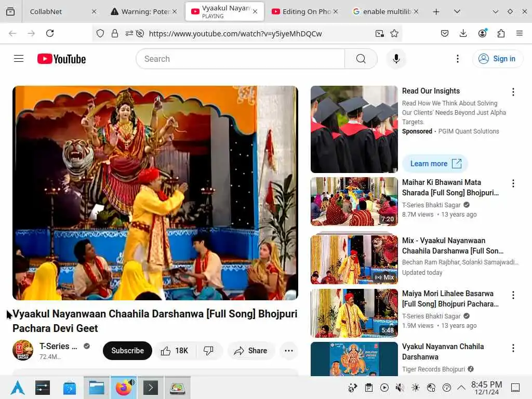Open the file manager from taskbar
Screen dimensions: 532x399
click(97, 388)
